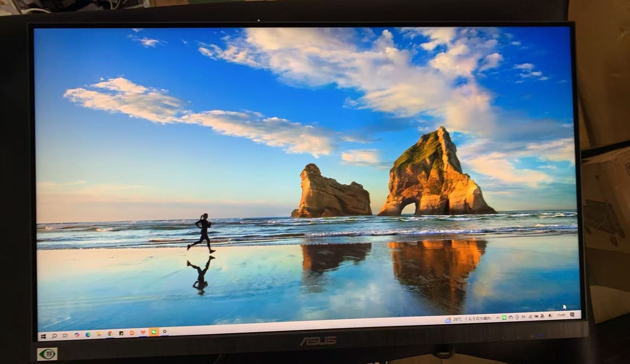Toggle the Japanese IME あ input mode
This screenshot has width=630, height=364.
[542, 316]
